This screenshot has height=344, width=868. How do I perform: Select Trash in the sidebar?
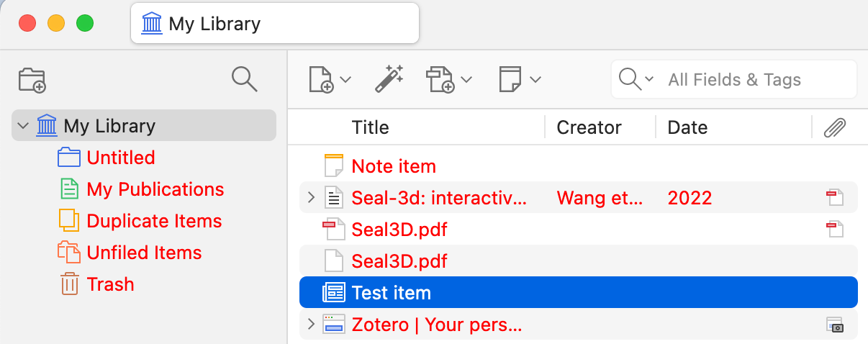click(110, 284)
